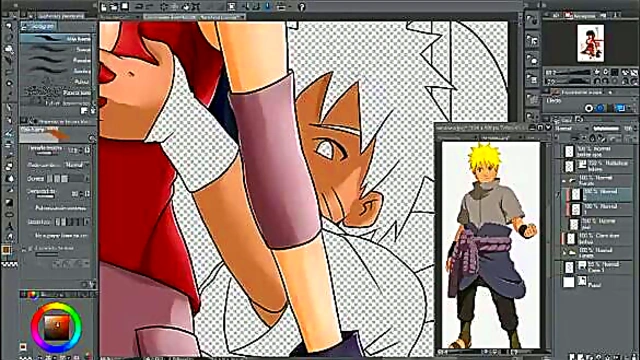Click the Undo arrow icon
This screenshot has height=360, width=640.
(x=139, y=6)
